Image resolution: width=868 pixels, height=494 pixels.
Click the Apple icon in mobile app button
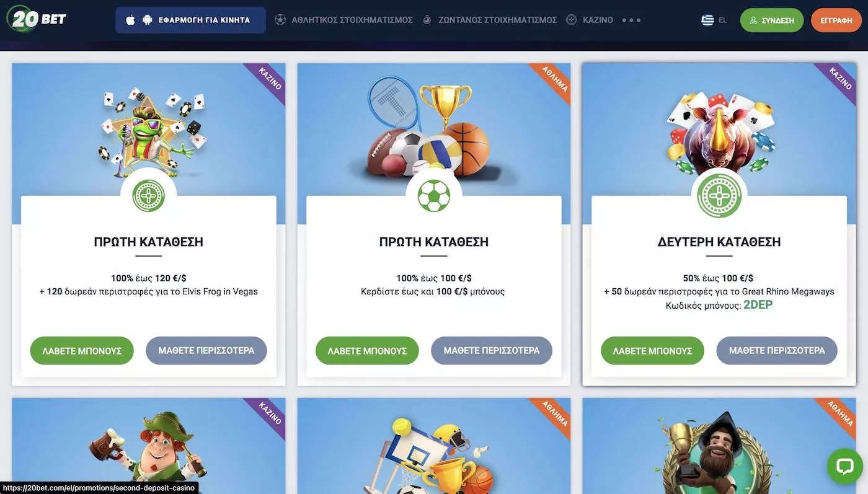130,20
